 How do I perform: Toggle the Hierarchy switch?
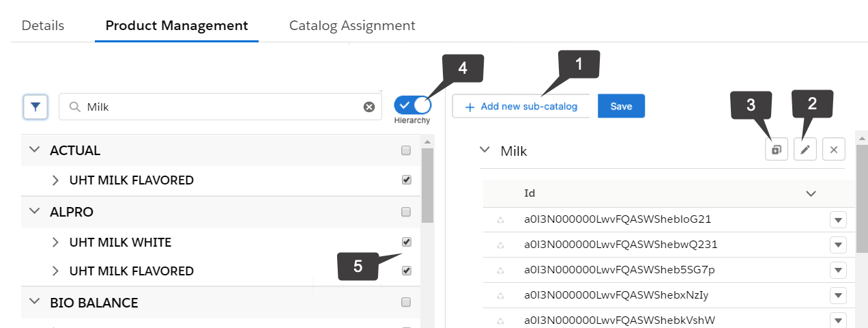(412, 105)
